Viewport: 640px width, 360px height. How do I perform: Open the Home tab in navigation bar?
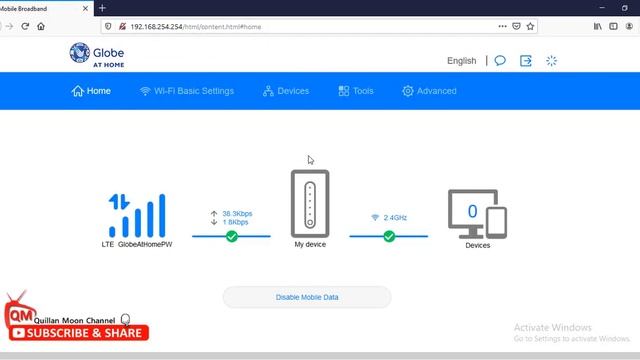(x=91, y=91)
